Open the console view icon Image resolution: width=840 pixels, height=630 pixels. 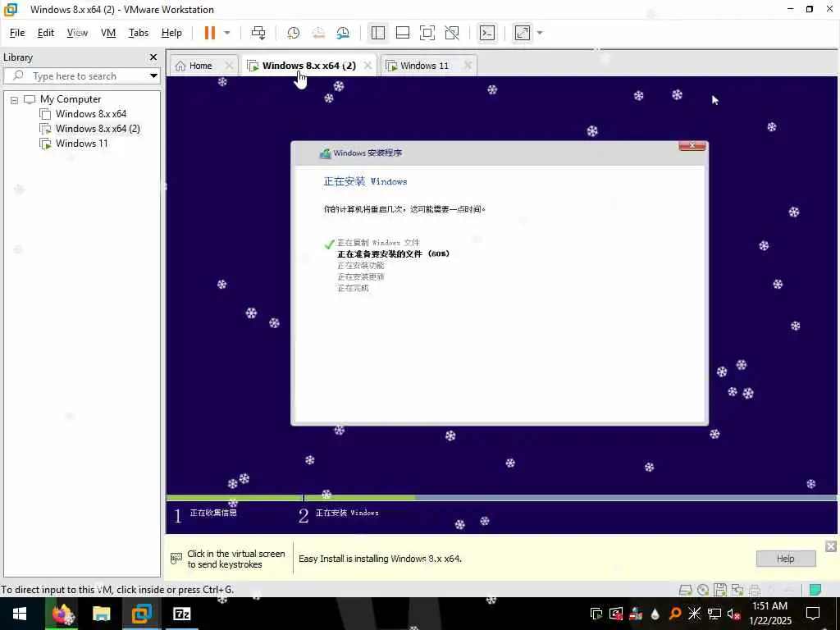click(x=487, y=33)
